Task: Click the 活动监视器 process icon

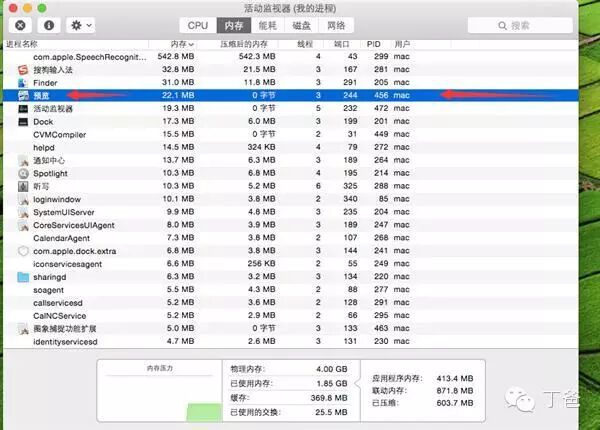Action: click(23, 109)
